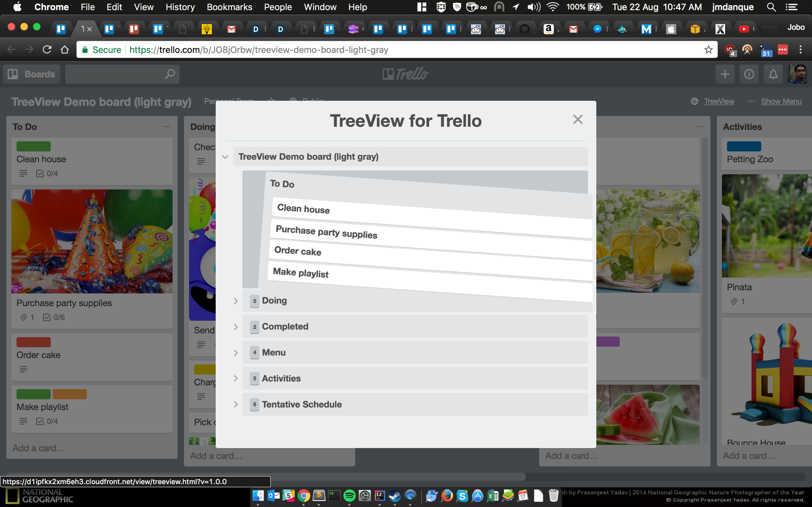Click the red label on the Order cake card
The width and height of the screenshot is (812, 507).
[x=34, y=342]
